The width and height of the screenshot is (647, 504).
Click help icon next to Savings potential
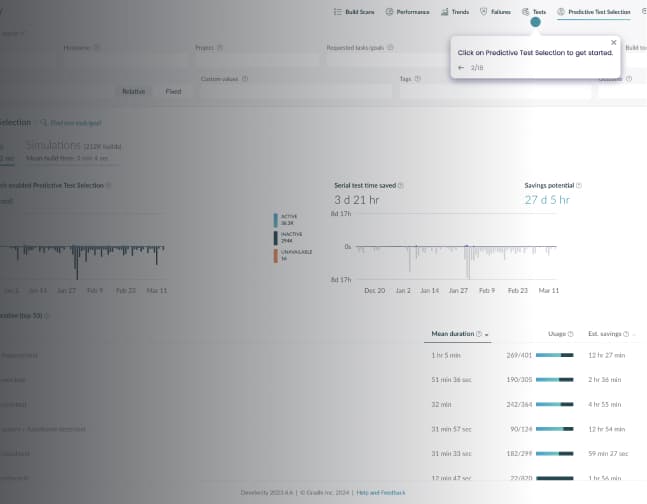579,186
